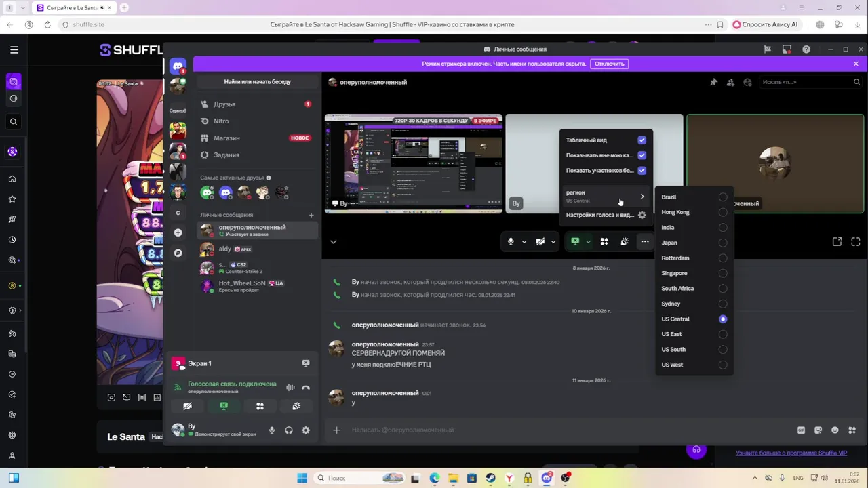
Task: Pop out the call window
Action: (837, 241)
